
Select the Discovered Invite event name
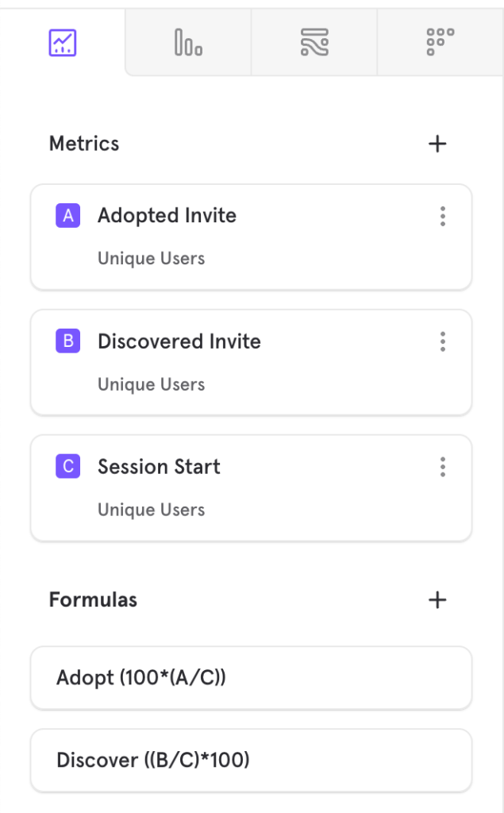coord(179,341)
